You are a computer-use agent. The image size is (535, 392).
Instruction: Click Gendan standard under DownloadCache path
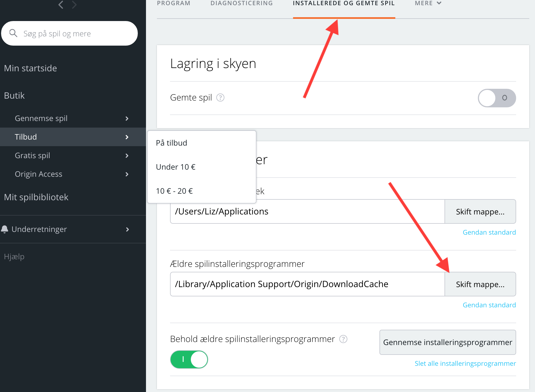(489, 305)
